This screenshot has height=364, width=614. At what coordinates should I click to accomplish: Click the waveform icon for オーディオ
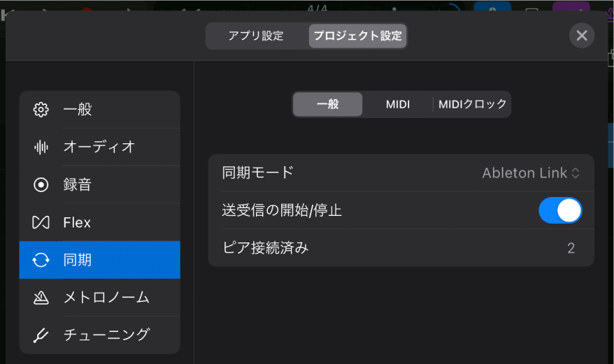coord(41,147)
